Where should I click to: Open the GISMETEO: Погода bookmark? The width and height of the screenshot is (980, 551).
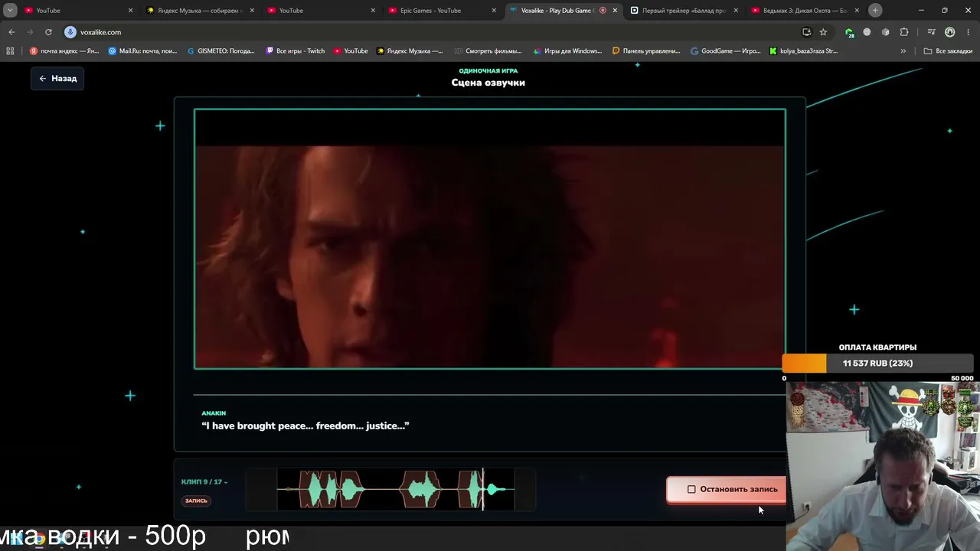point(220,51)
